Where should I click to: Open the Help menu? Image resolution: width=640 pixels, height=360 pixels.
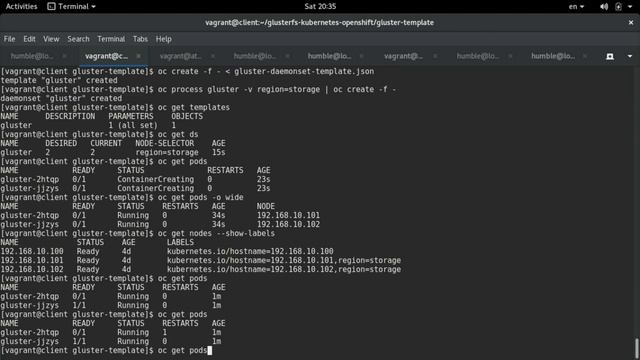(x=163, y=39)
